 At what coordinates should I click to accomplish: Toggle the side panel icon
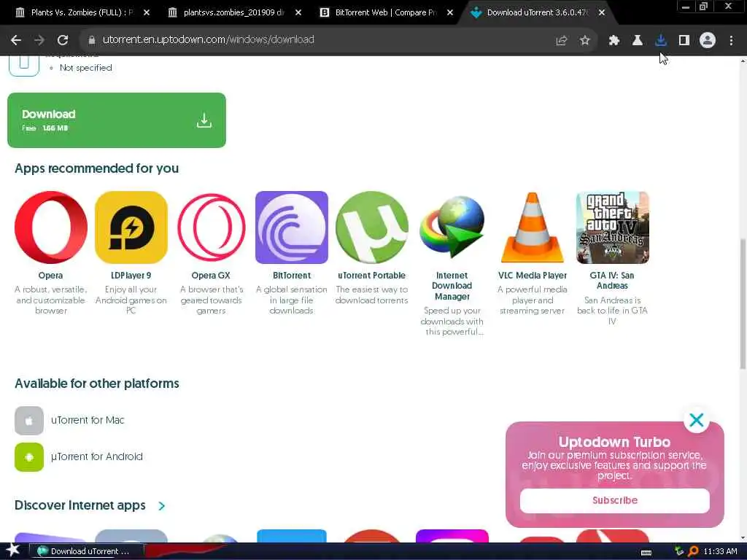click(684, 41)
